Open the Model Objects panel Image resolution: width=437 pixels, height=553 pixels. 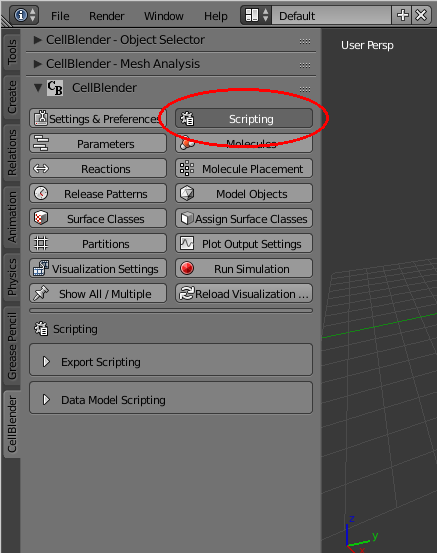244,194
